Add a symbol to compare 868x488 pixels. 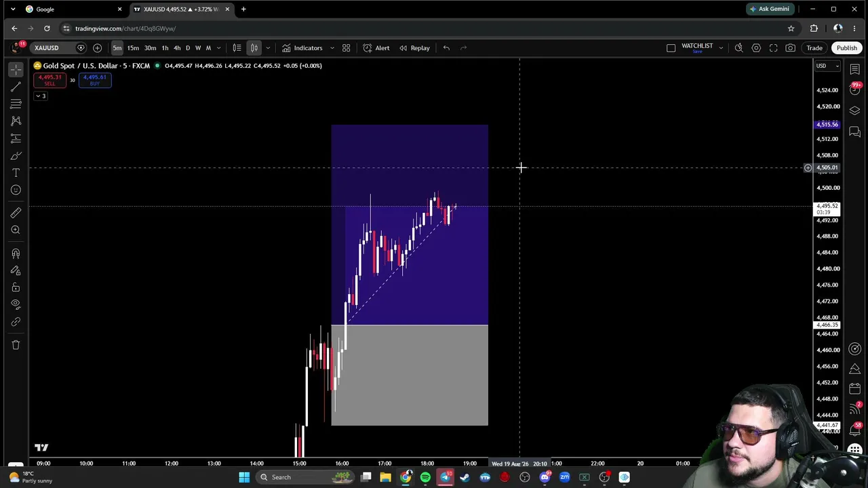(97, 48)
